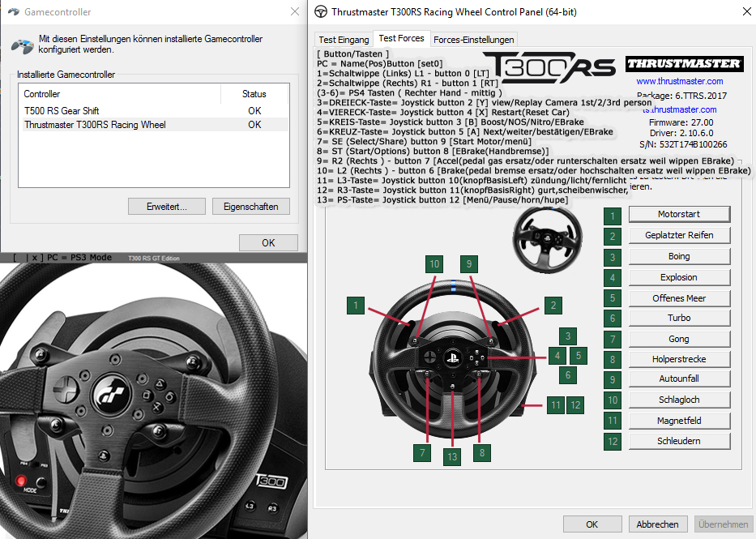Click the Thrustmaster logo
The height and width of the screenshot is (539, 756).
(683, 64)
